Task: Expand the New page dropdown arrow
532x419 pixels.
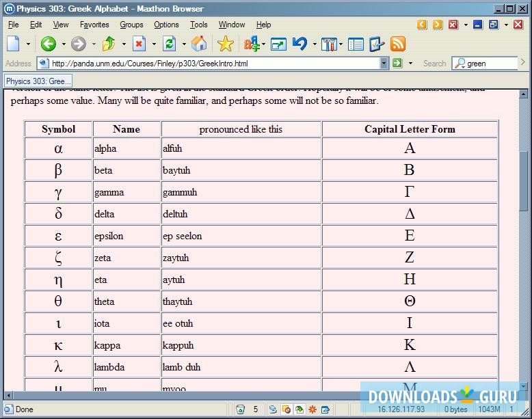Action: tap(29, 44)
